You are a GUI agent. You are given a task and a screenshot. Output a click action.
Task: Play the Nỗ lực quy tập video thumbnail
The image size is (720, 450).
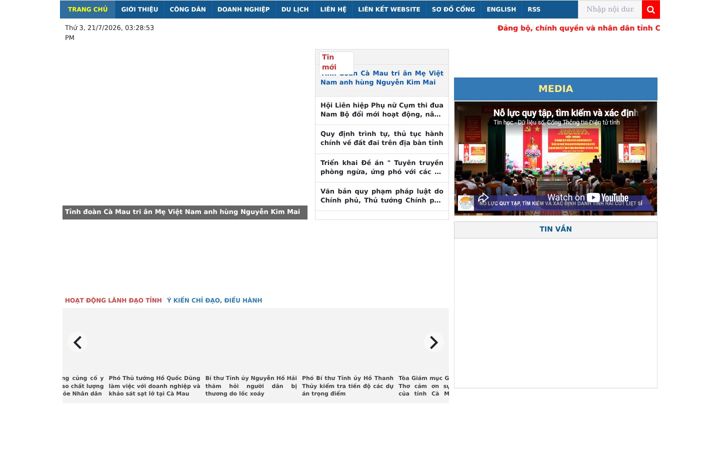pyautogui.click(x=556, y=158)
